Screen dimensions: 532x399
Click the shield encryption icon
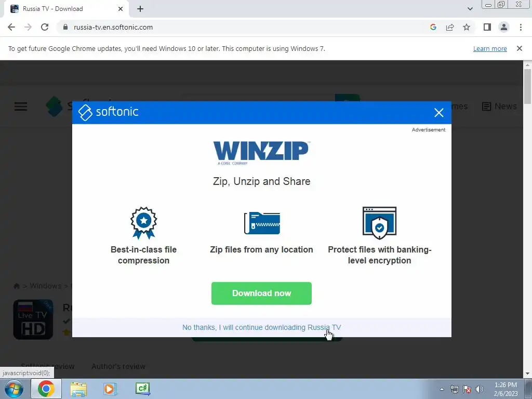pyautogui.click(x=379, y=223)
